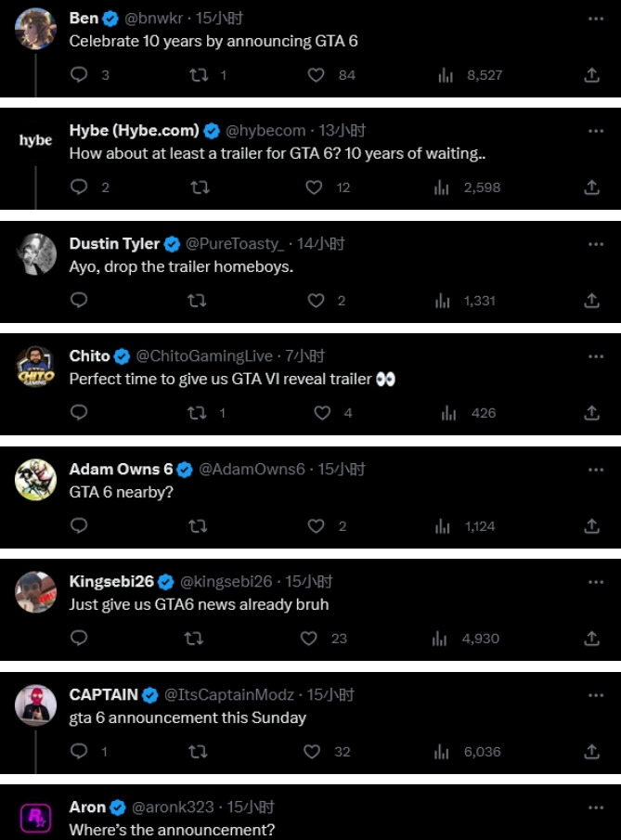Open the 7-hour timestamp on Chito's tweet
621x840 pixels.
pos(304,356)
